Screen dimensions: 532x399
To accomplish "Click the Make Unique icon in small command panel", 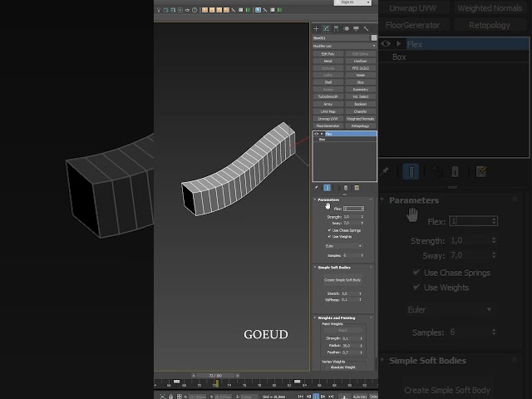I will coord(338,188).
